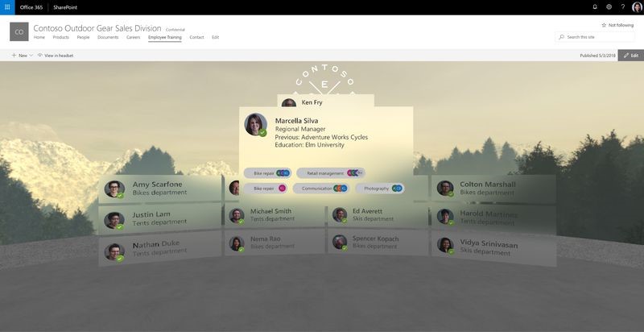Image resolution: width=644 pixels, height=332 pixels.
Task: Select the Communication skill tag
Action: point(321,189)
